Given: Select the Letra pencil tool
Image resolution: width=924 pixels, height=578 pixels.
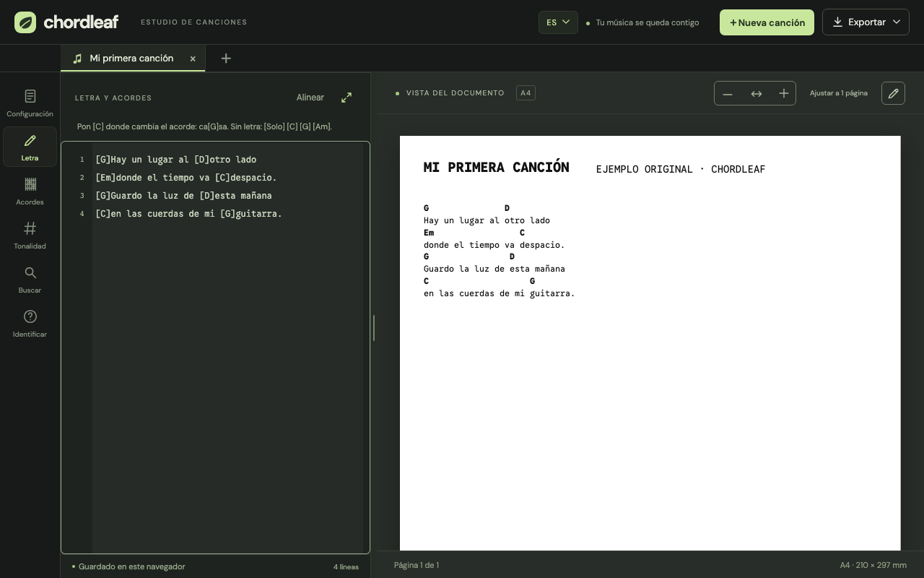Looking at the screenshot, I should click(30, 147).
